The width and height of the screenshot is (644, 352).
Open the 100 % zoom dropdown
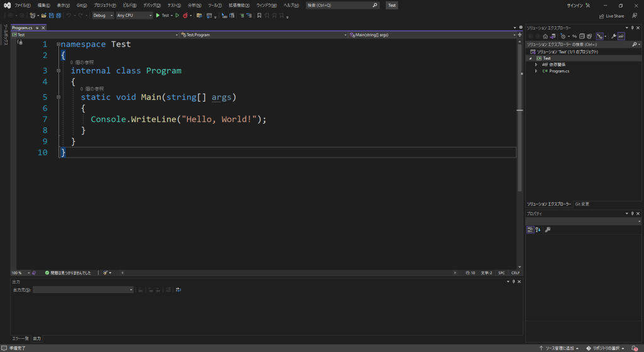[21, 273]
